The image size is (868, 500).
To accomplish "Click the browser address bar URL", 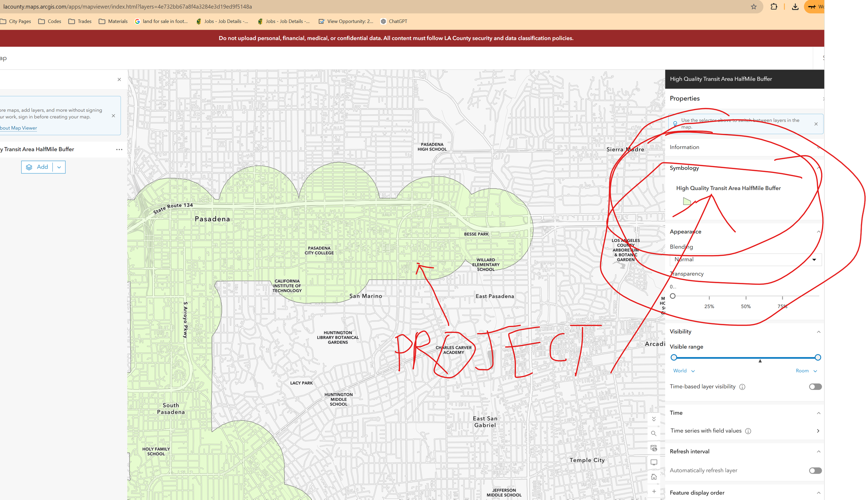I will pos(127,7).
